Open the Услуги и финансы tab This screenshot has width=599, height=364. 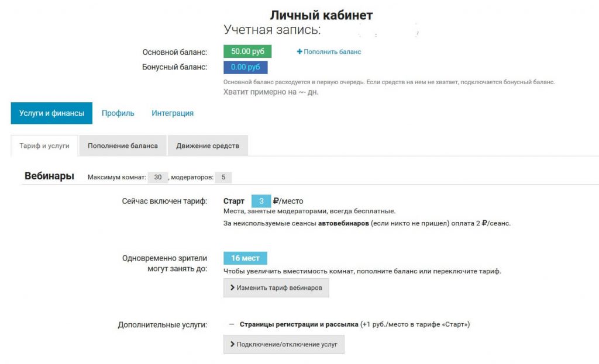pyautogui.click(x=51, y=113)
